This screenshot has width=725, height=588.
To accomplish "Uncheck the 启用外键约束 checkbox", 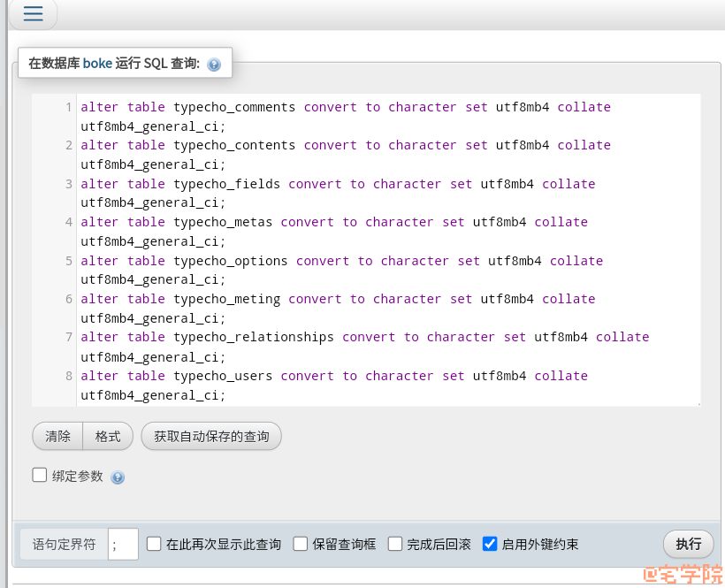I will (x=490, y=544).
